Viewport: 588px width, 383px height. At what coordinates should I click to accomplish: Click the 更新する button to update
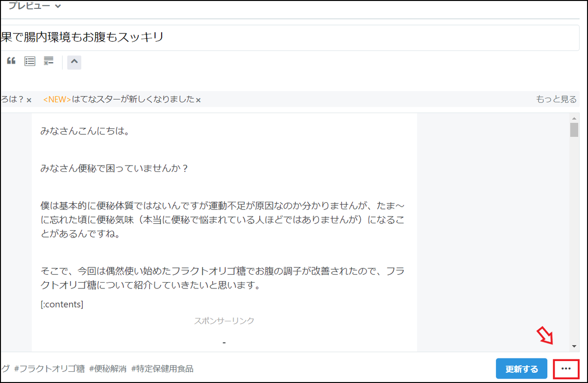(x=521, y=369)
